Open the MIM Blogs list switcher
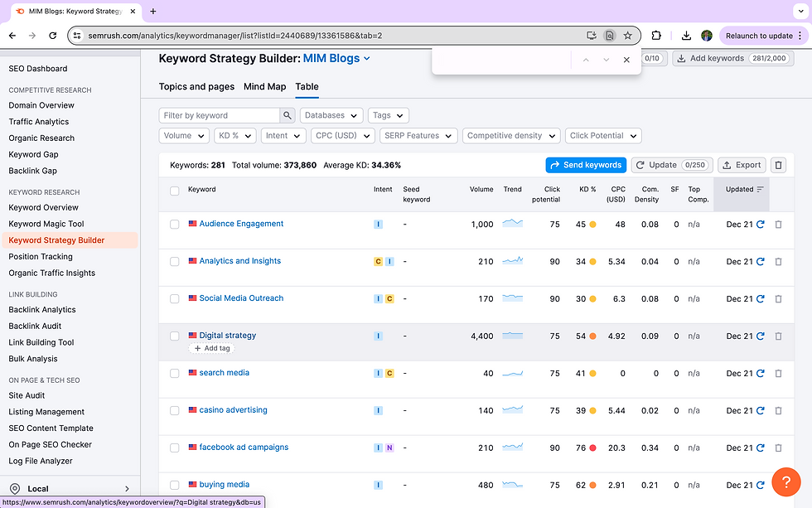 click(x=336, y=59)
